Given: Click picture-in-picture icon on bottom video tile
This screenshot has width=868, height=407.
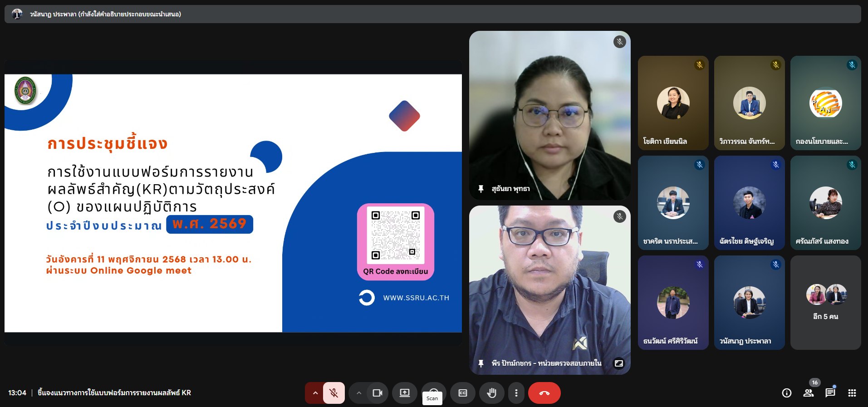Looking at the screenshot, I should 619,363.
